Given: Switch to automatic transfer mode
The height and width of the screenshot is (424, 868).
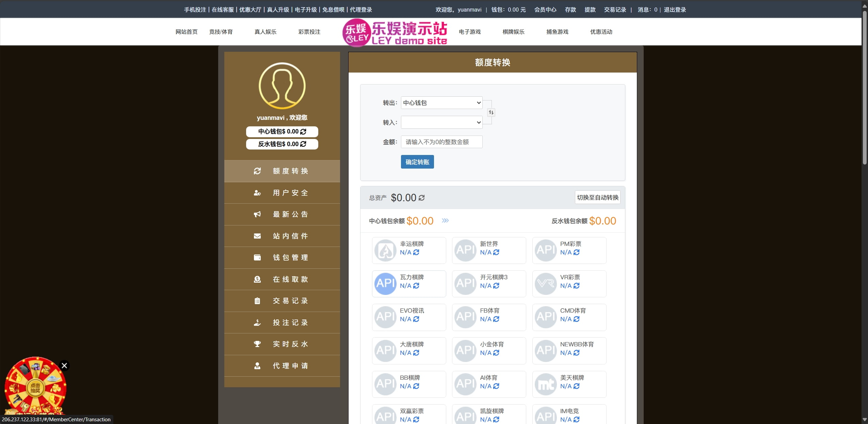Looking at the screenshot, I should (597, 198).
